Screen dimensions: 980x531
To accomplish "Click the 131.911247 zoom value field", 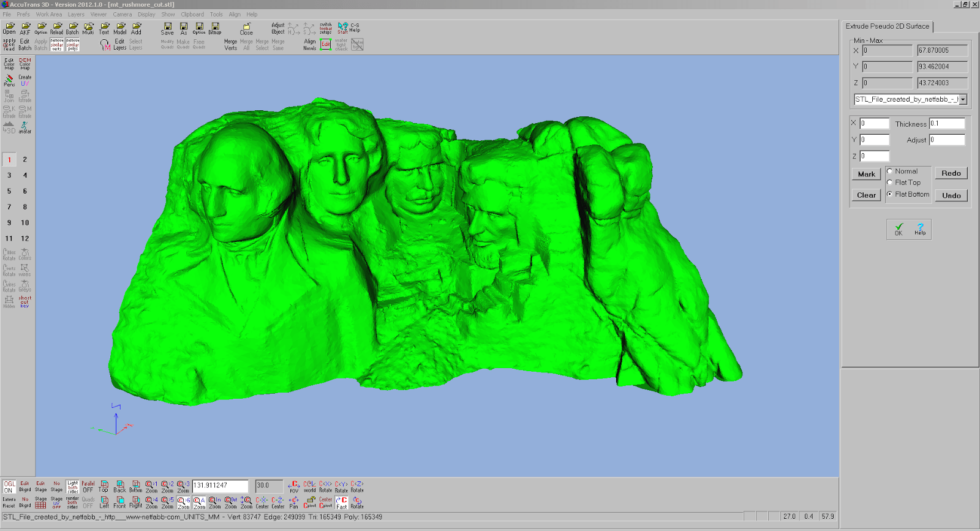I will (x=221, y=486).
